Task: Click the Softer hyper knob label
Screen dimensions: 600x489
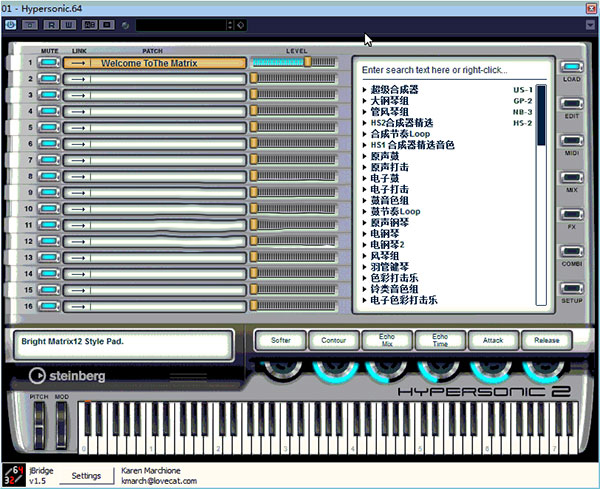Action: click(x=280, y=340)
